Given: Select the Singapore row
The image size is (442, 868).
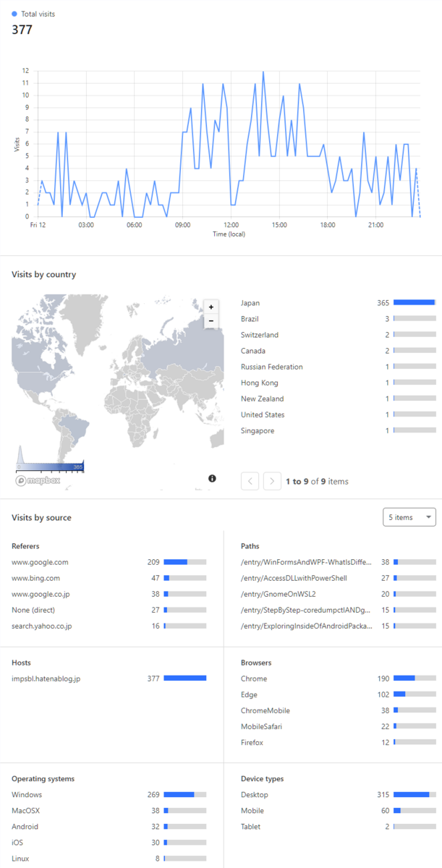Looking at the screenshot, I should 338,430.
